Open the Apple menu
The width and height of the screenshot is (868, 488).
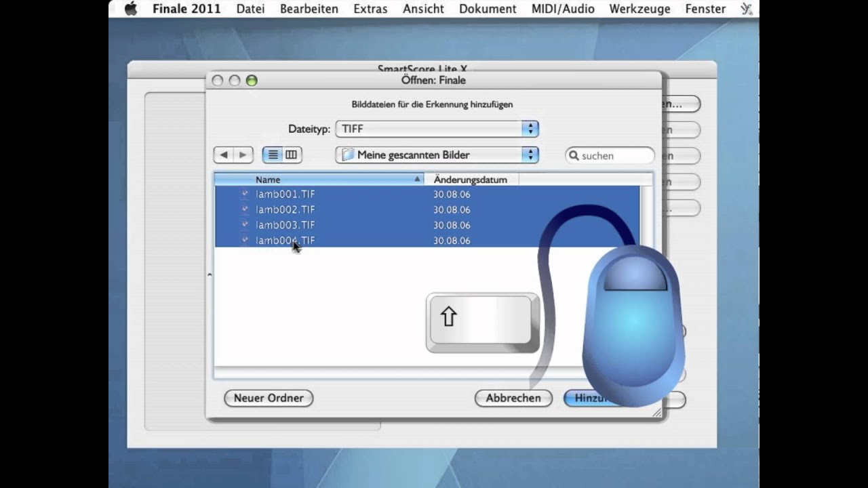[130, 9]
